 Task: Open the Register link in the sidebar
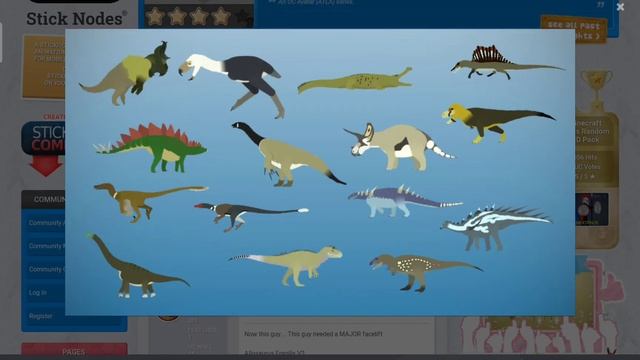tap(40, 316)
